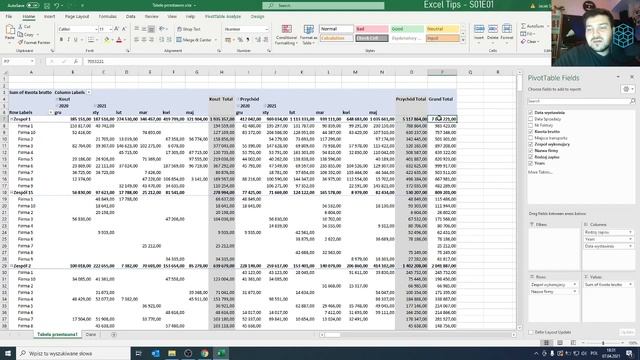The height and width of the screenshot is (360, 640).
Task: Open the File menu tab
Action: [x=9, y=16]
